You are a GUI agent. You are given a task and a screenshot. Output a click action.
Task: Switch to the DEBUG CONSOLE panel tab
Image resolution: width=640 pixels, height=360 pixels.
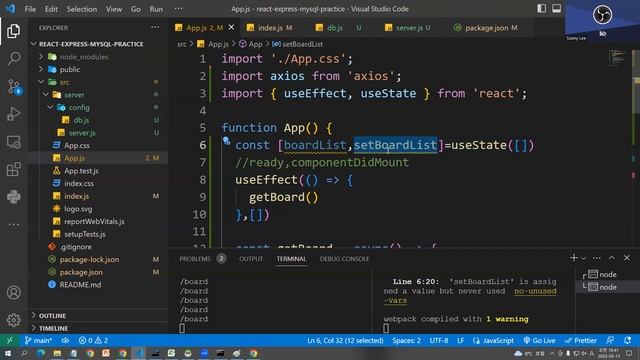pyautogui.click(x=344, y=259)
